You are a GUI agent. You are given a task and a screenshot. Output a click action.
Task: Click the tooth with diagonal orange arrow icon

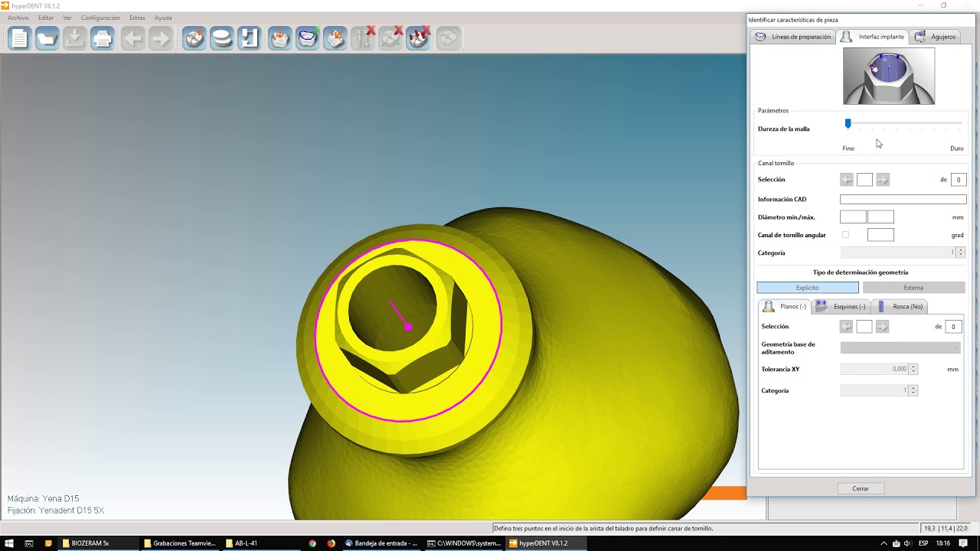[335, 38]
